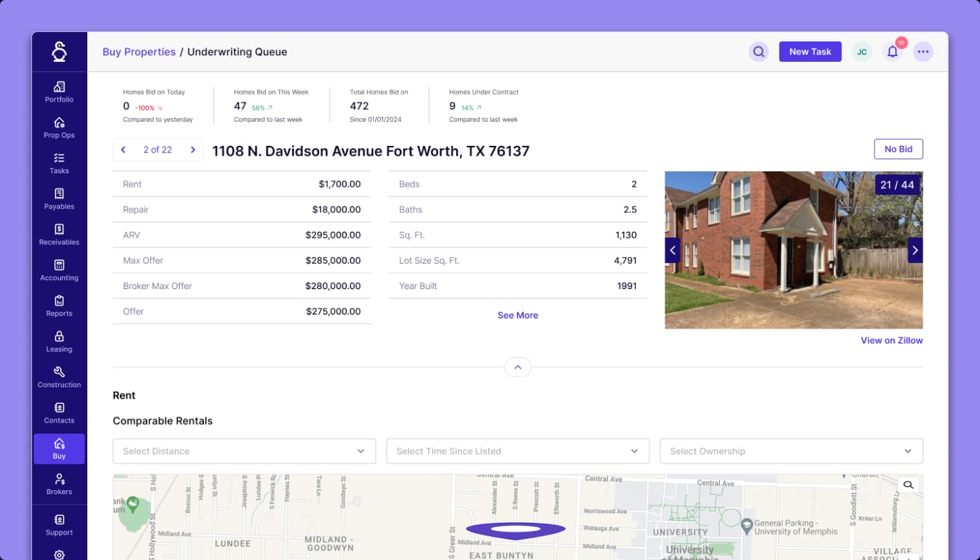Open the Select Distance dropdown
Image resolution: width=980 pixels, height=560 pixels.
244,451
